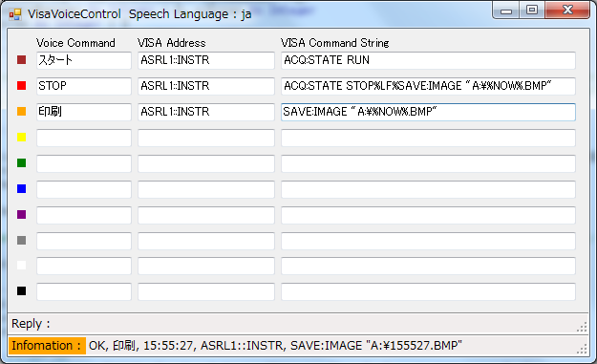Click the green color square

22,163
